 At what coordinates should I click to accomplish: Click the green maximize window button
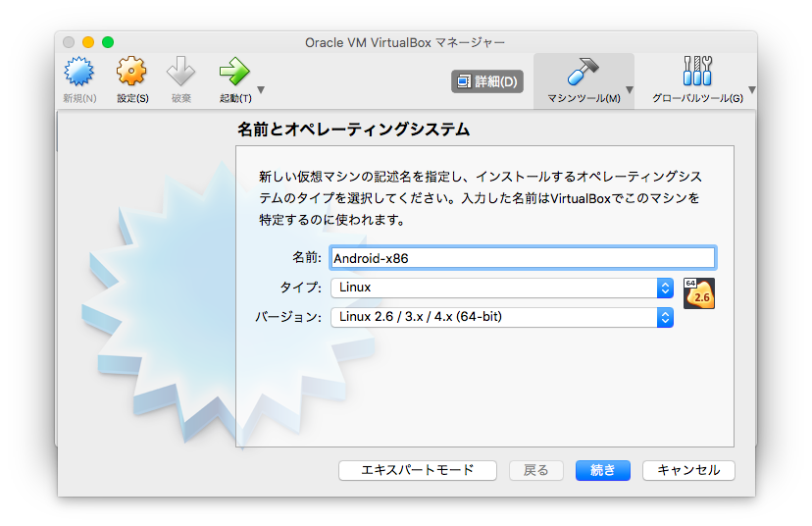click(108, 42)
